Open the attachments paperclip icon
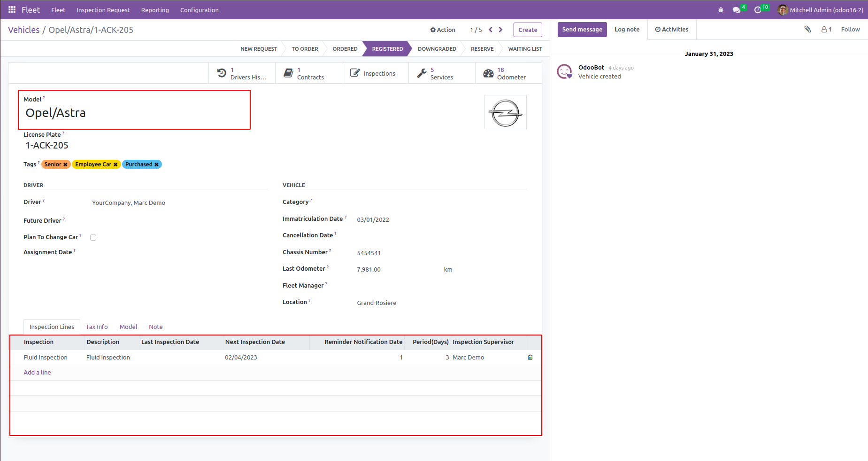The image size is (868, 461). [807, 29]
